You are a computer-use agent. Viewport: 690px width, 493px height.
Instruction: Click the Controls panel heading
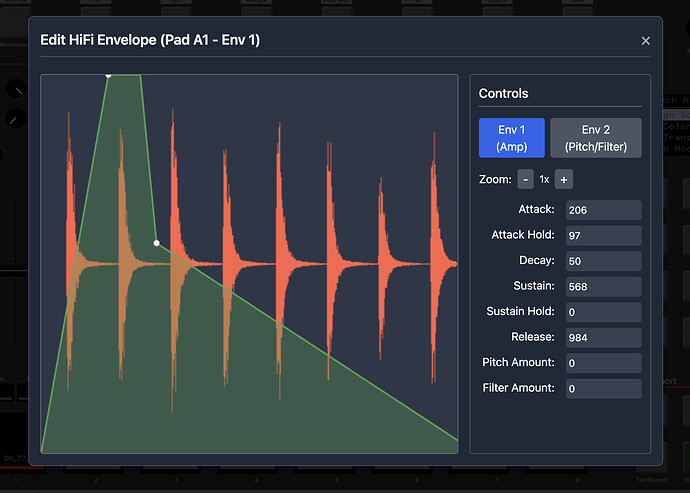tap(503, 93)
